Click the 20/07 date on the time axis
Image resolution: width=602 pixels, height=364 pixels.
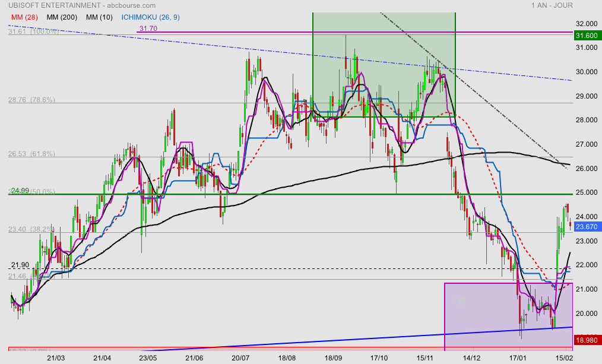[240, 358]
